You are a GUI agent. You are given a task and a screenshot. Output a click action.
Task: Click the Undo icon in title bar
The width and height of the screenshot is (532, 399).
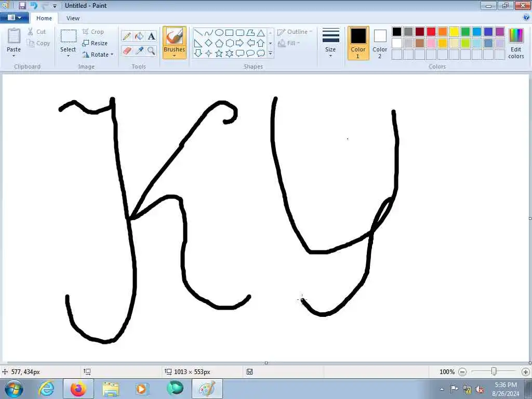(x=33, y=5)
